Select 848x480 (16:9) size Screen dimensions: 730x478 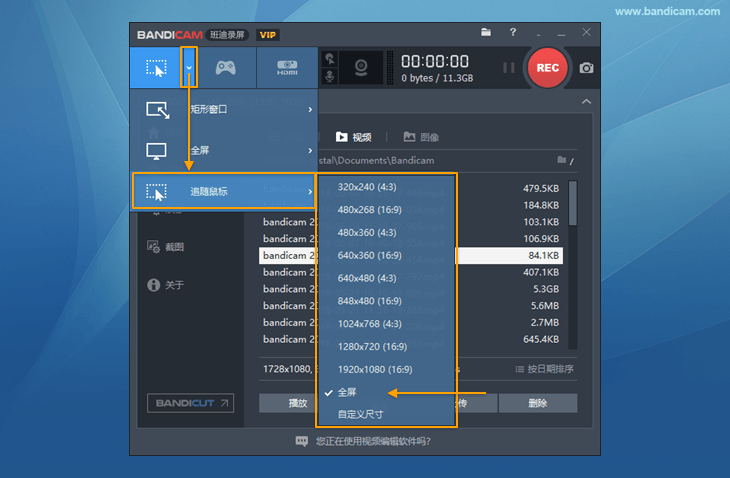[386, 301]
